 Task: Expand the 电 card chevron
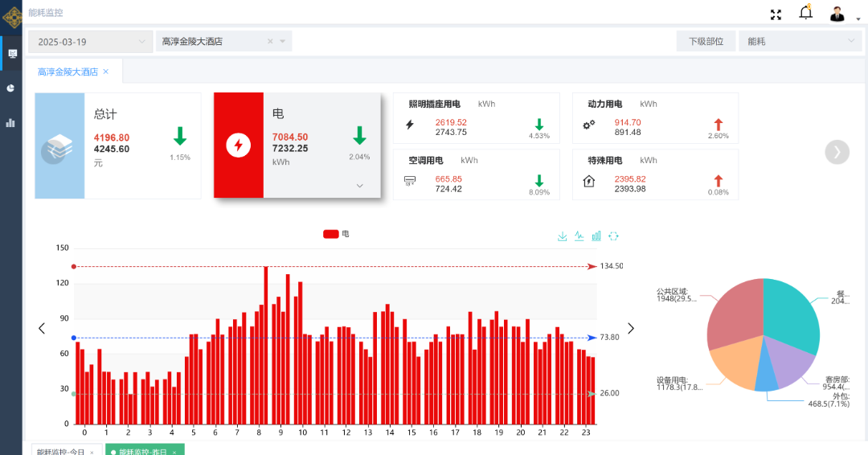[x=360, y=186]
